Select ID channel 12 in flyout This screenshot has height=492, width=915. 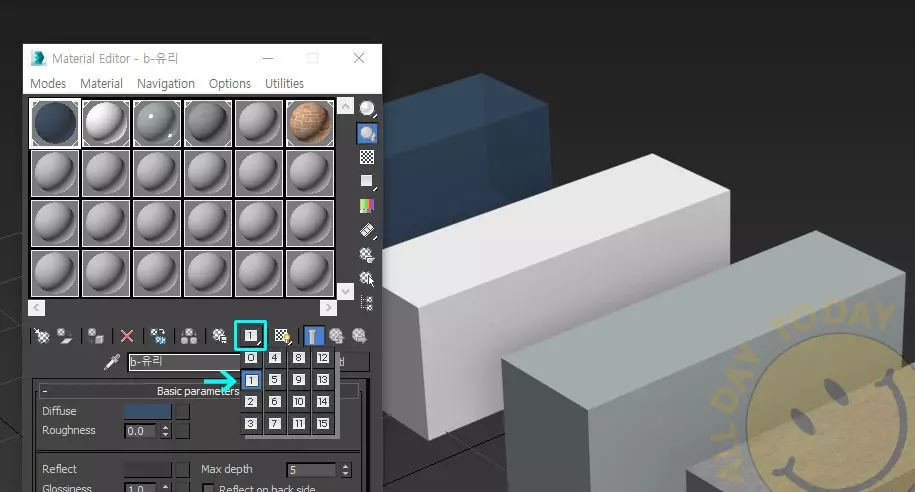coord(323,358)
